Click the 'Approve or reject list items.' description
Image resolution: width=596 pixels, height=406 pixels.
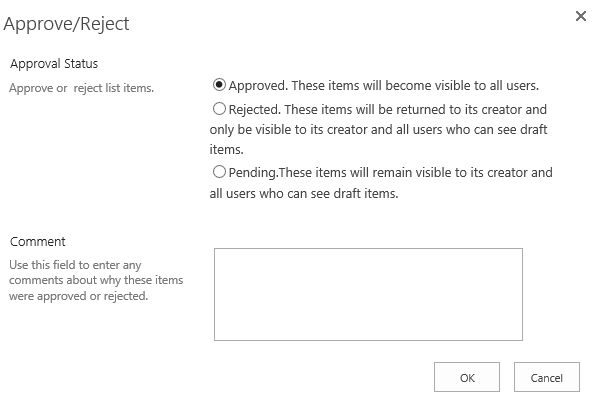[81, 88]
